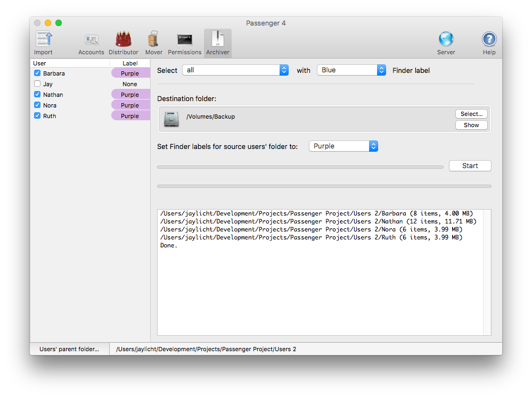The height and width of the screenshot is (398, 532).
Task: Click the Backup hard drive icon
Action: coord(171,119)
